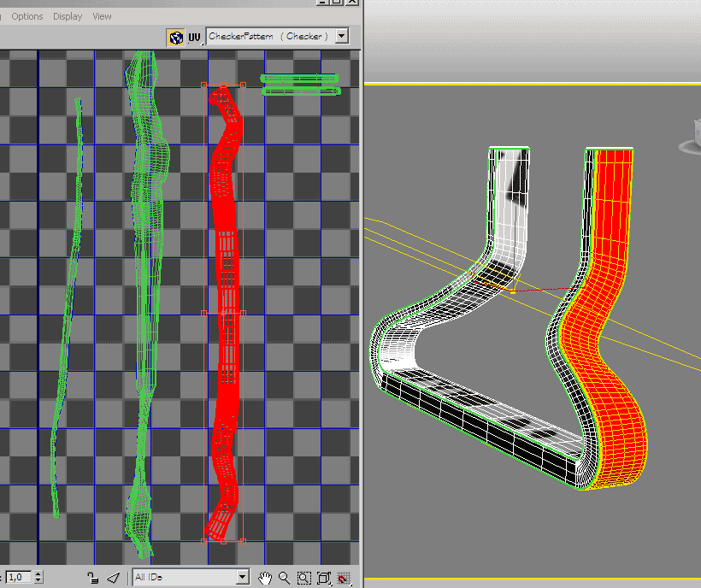The width and height of the screenshot is (701, 588).
Task: Open the CheckerPattern texture dropdown
Action: click(342, 37)
